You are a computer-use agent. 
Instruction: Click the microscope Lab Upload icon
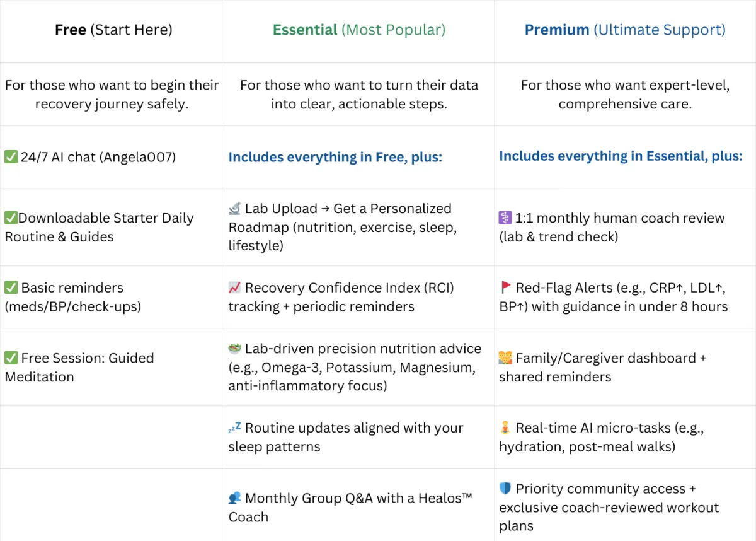[234, 209]
